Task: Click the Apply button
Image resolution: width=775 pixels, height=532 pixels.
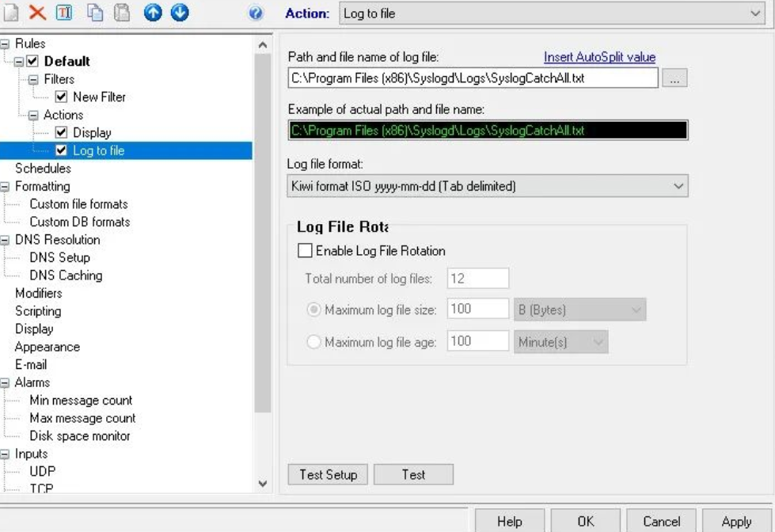Action: [736, 521]
